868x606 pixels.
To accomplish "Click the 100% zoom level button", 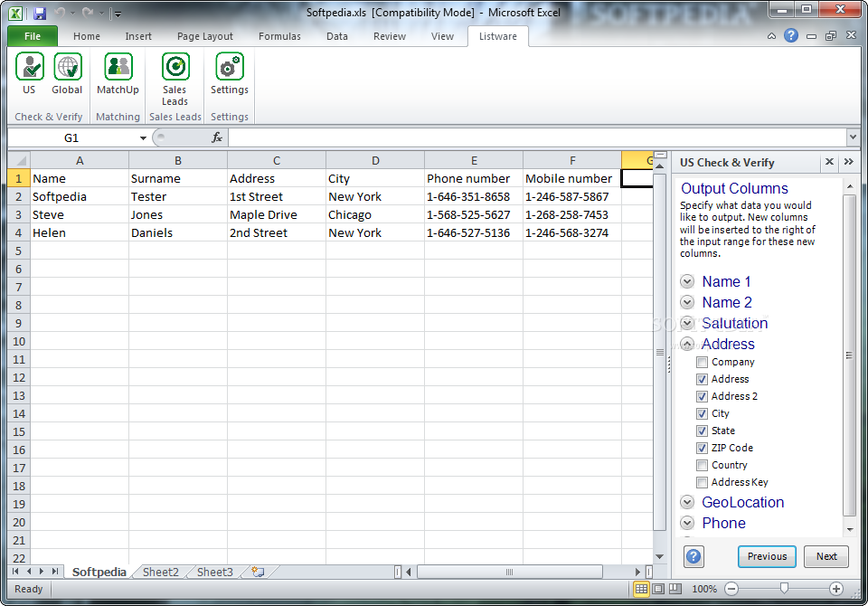I will 704,589.
